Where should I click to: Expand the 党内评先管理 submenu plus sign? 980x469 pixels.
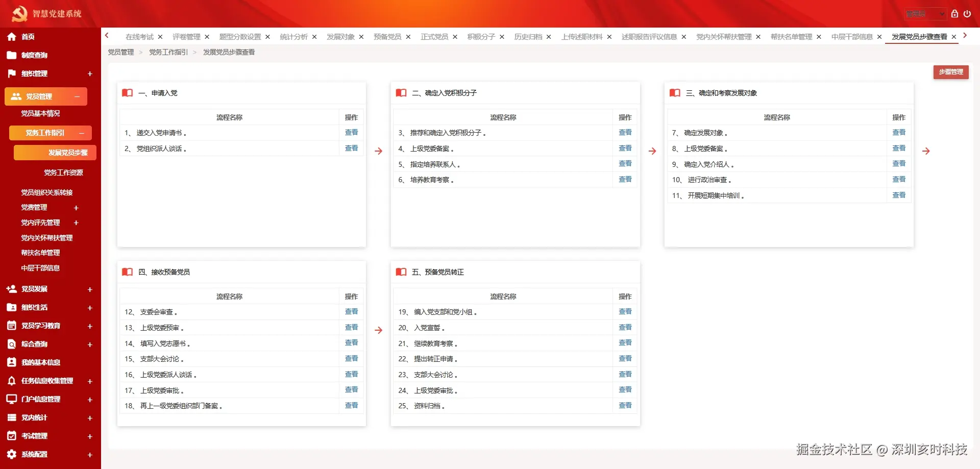click(76, 223)
